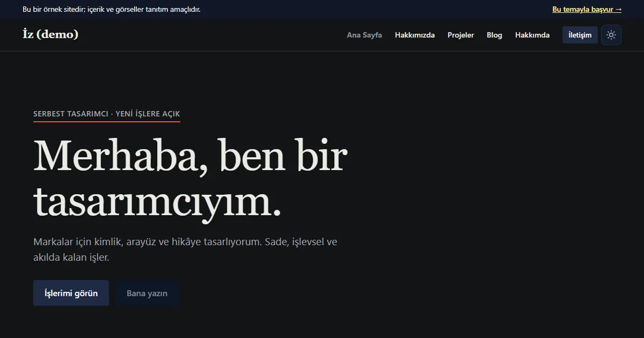The width and height of the screenshot is (644, 338).
Task: Click 'SERBEST TASARIMCI · YENİ İŞLERE AÇIK' label
Action: 107,114
